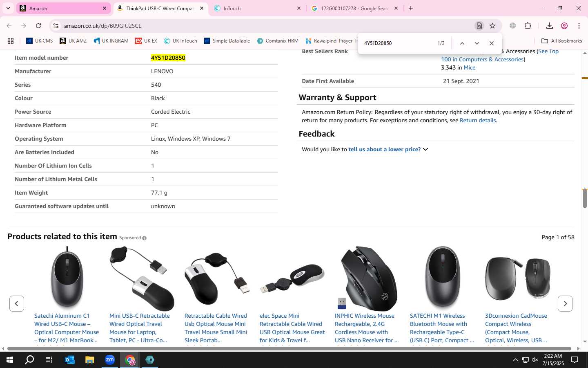Show hidden system tray icons
The width and height of the screenshot is (588, 368).
click(515, 360)
